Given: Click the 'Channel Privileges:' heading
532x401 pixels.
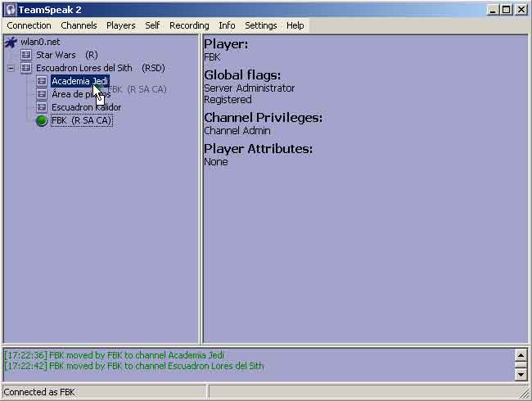Looking at the screenshot, I should tap(263, 118).
